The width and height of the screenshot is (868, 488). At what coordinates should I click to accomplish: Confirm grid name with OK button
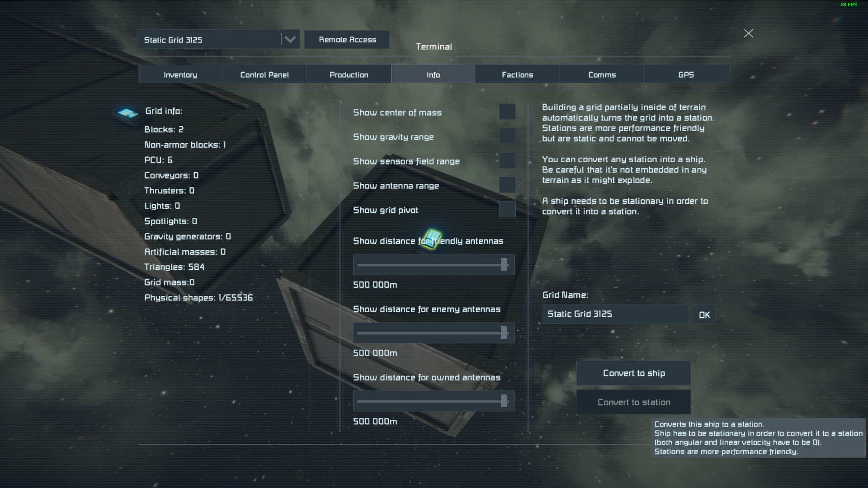704,314
